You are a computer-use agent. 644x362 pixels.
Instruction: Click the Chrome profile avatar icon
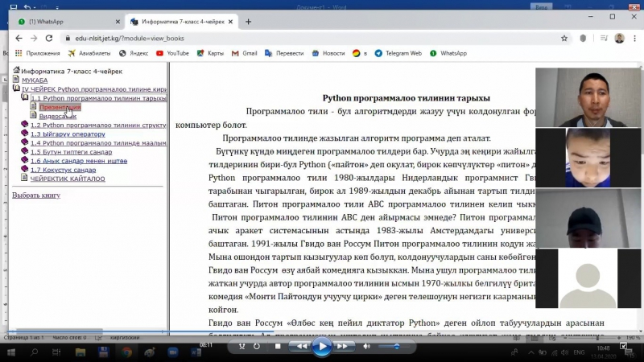619,38
